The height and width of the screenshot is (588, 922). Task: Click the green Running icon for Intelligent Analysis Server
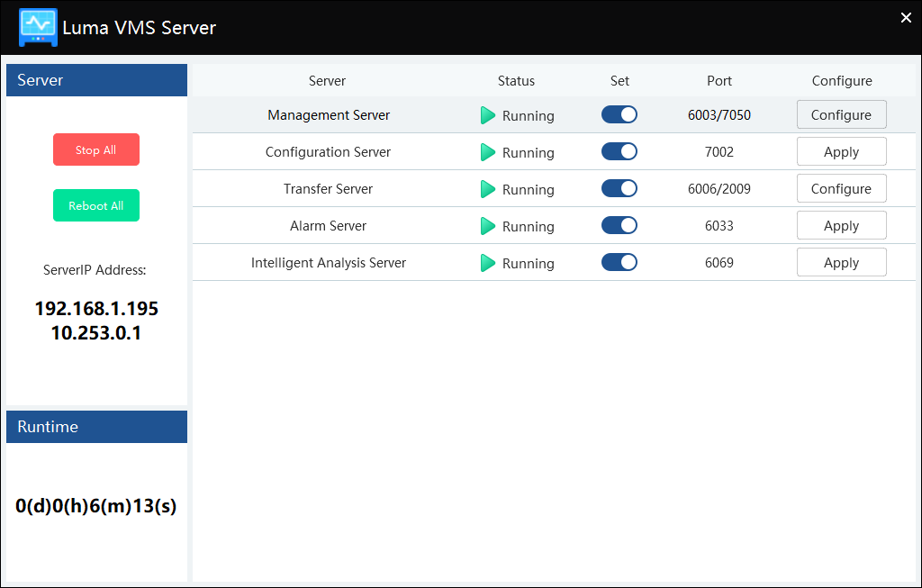(x=487, y=263)
